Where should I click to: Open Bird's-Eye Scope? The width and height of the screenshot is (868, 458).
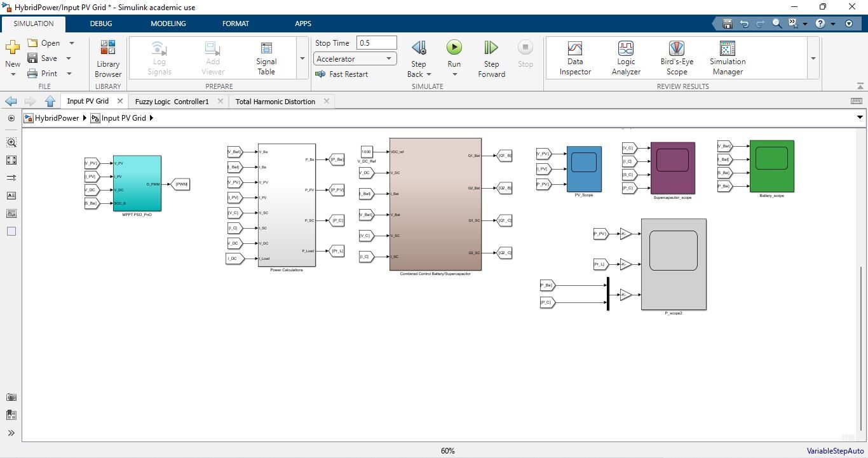[676, 58]
